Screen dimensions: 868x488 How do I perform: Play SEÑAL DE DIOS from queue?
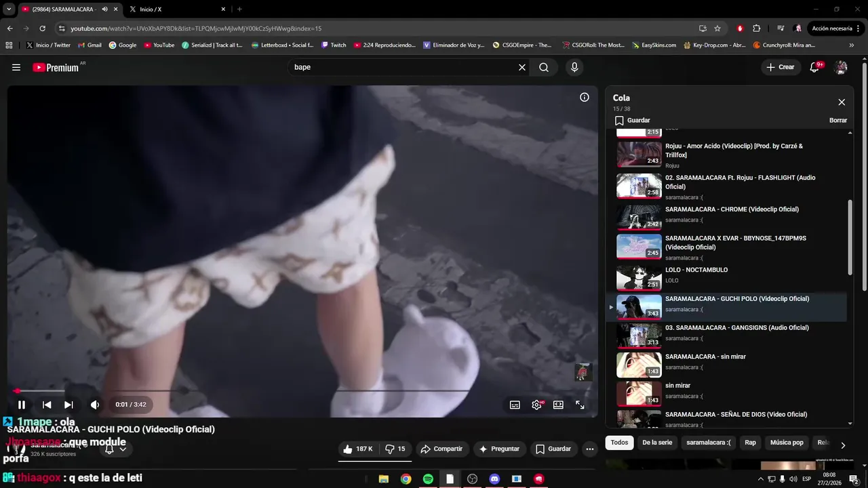click(x=728, y=418)
